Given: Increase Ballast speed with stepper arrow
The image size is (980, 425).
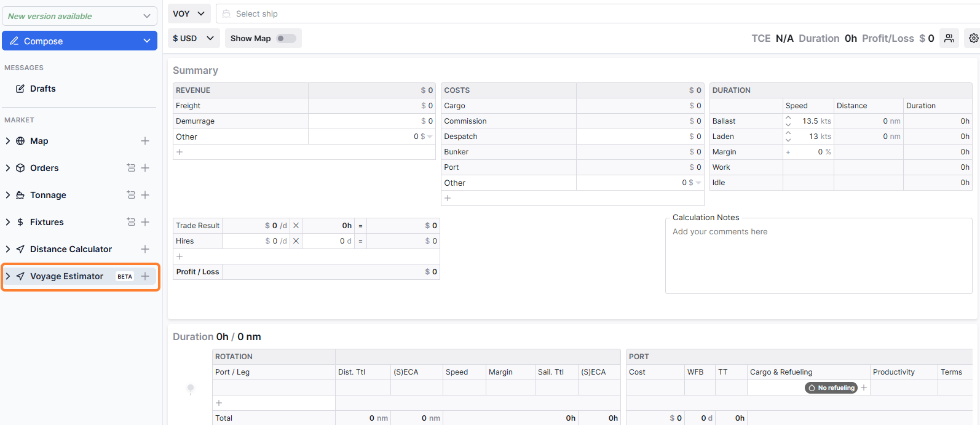Looking at the screenshot, I should click(788, 117).
